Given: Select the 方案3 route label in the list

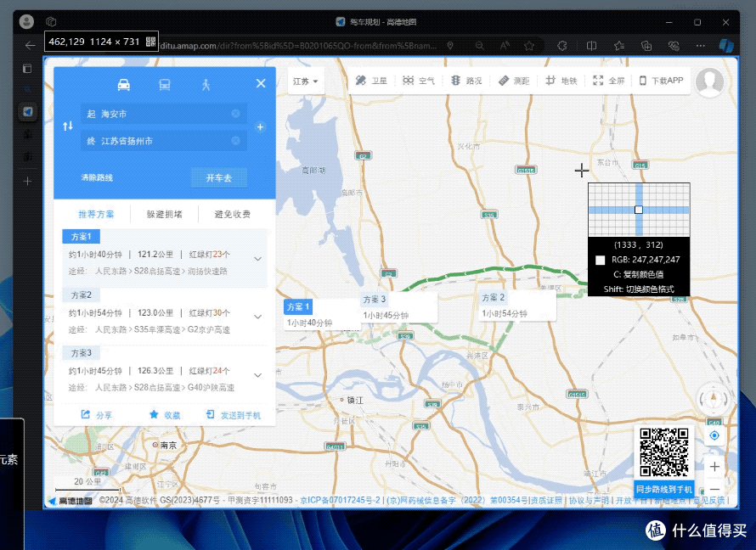Looking at the screenshot, I should click(81, 353).
